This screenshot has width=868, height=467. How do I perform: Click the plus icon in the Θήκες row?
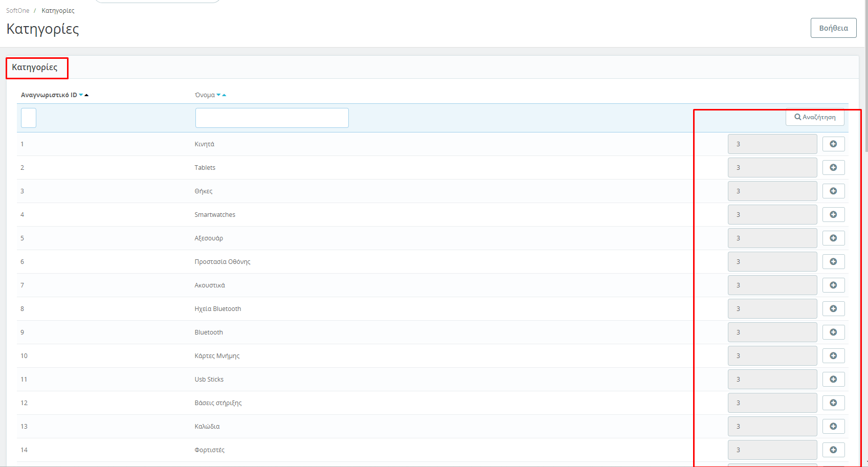click(833, 191)
